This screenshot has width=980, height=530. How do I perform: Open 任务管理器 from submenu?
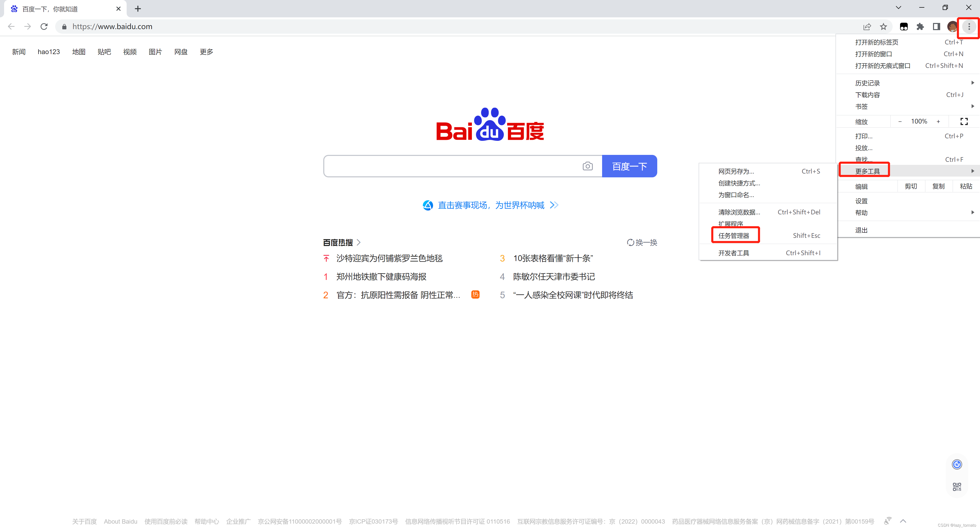point(768,236)
